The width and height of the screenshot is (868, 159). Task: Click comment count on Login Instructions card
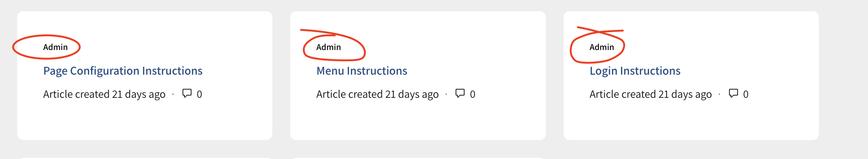point(745,94)
